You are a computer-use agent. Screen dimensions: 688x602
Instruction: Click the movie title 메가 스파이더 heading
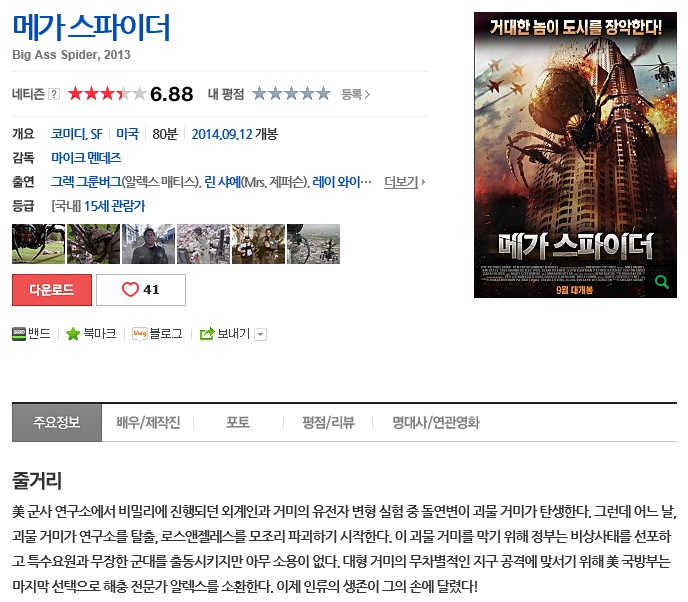coord(91,27)
